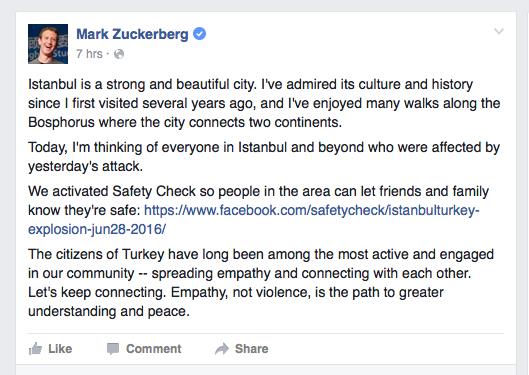This screenshot has width=529, height=375.
Task: Click the speech bubble Comment icon
Action: click(x=113, y=349)
